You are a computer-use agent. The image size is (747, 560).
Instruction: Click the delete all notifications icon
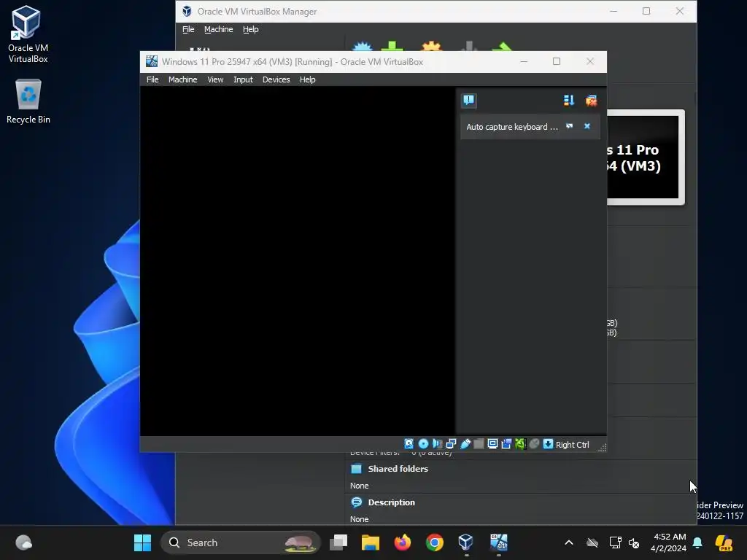tap(591, 101)
